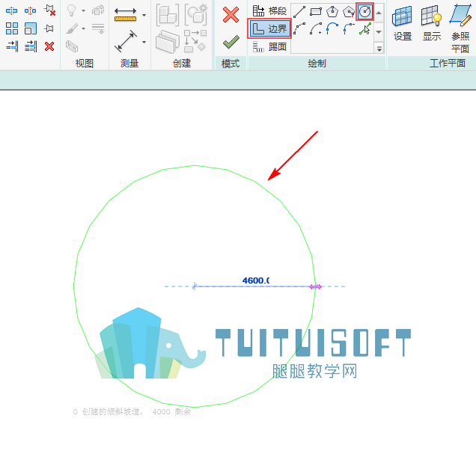Click the 4600 radius dimension value
This screenshot has height=454, width=476.
pyautogui.click(x=256, y=280)
